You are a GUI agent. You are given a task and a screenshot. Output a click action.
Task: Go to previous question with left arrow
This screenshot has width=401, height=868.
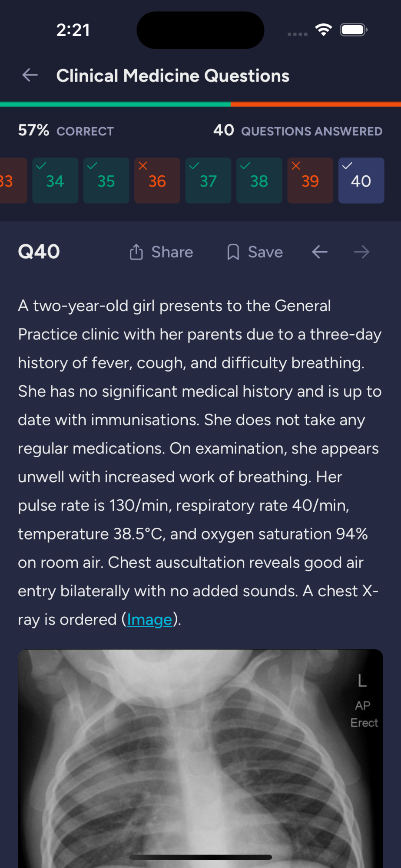320,252
